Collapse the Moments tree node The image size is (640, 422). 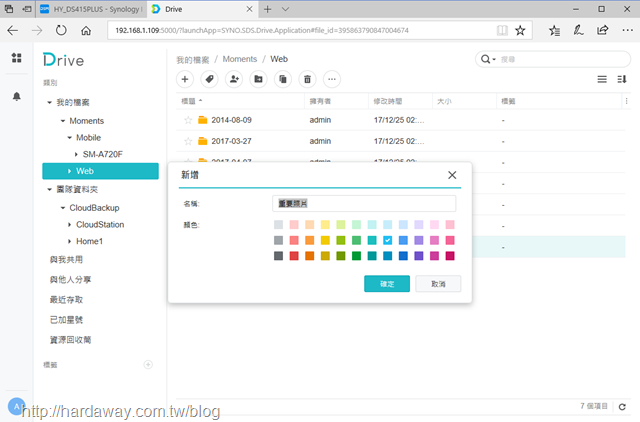pyautogui.click(x=63, y=121)
